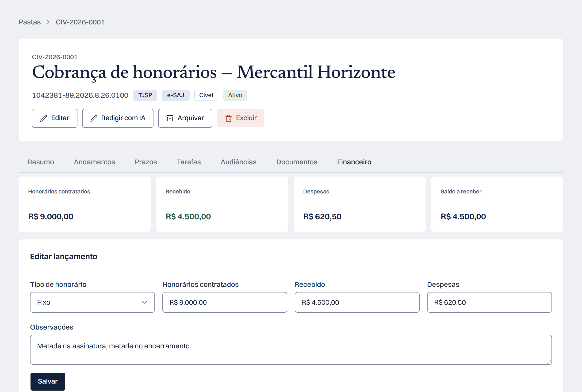Select the Tarefas tab

[189, 162]
